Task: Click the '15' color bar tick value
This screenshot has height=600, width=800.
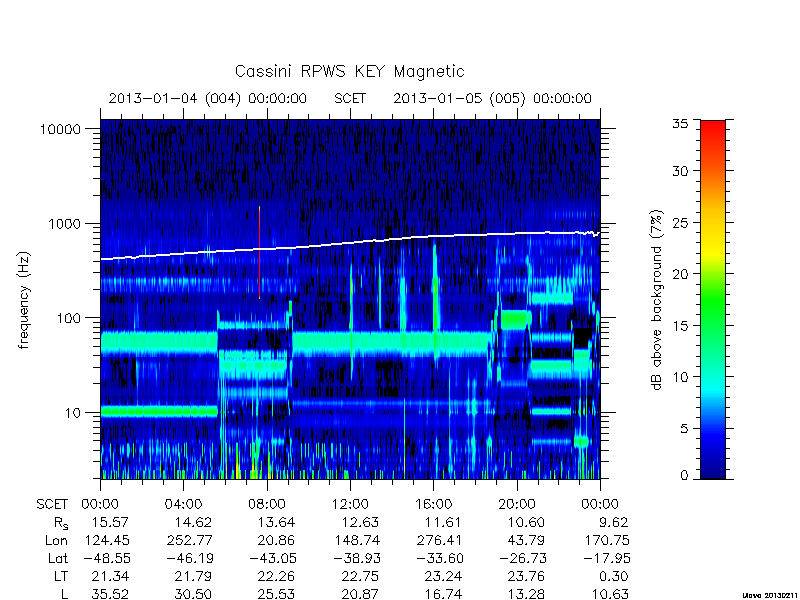Action: pyautogui.click(x=680, y=326)
